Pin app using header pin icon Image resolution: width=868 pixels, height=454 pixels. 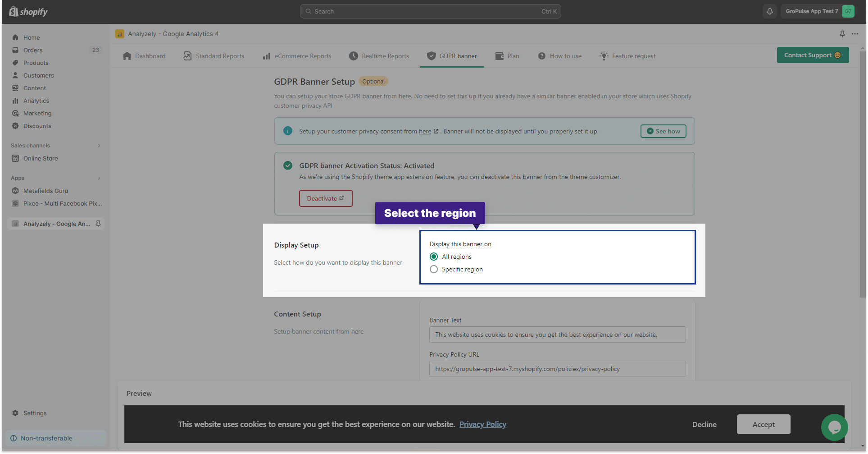[842, 34]
